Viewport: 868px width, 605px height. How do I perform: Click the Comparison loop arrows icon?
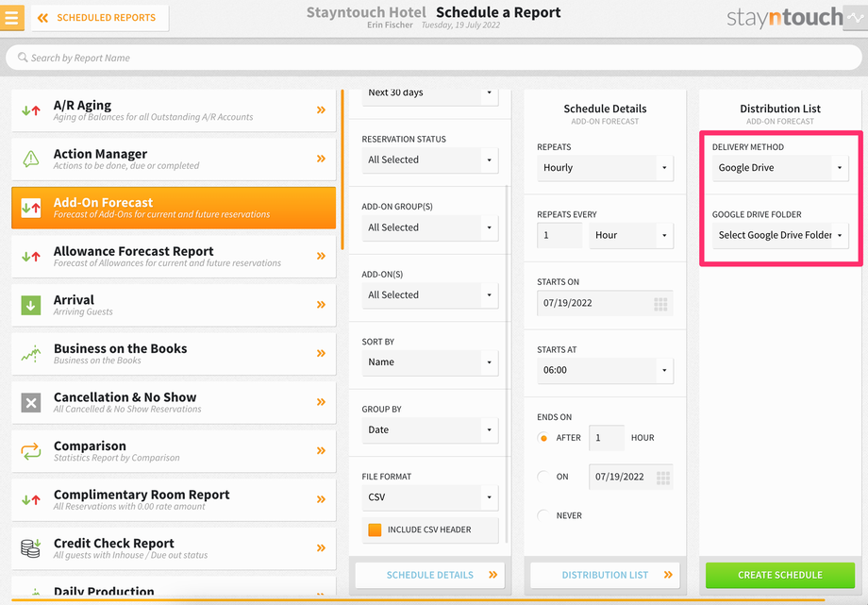click(x=31, y=451)
